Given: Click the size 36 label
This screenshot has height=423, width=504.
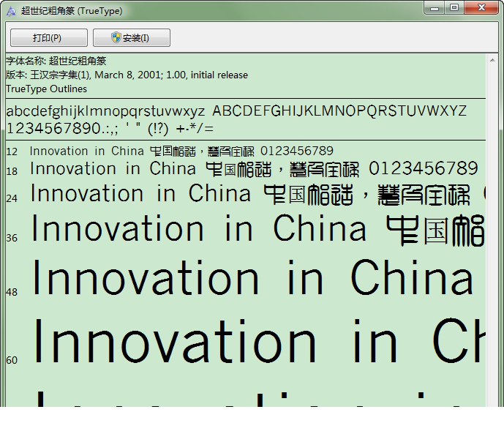Looking at the screenshot, I should pos(12,238).
